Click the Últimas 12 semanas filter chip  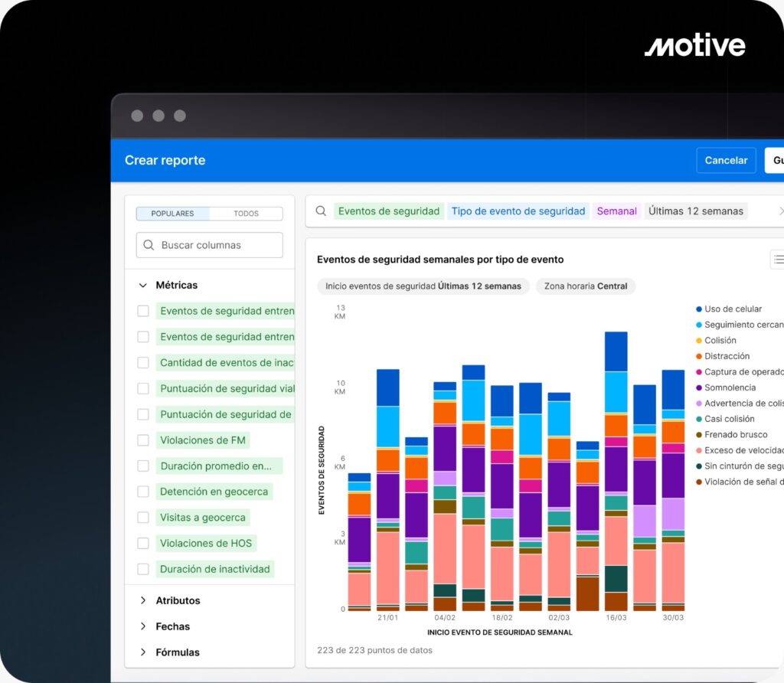pyautogui.click(x=695, y=211)
